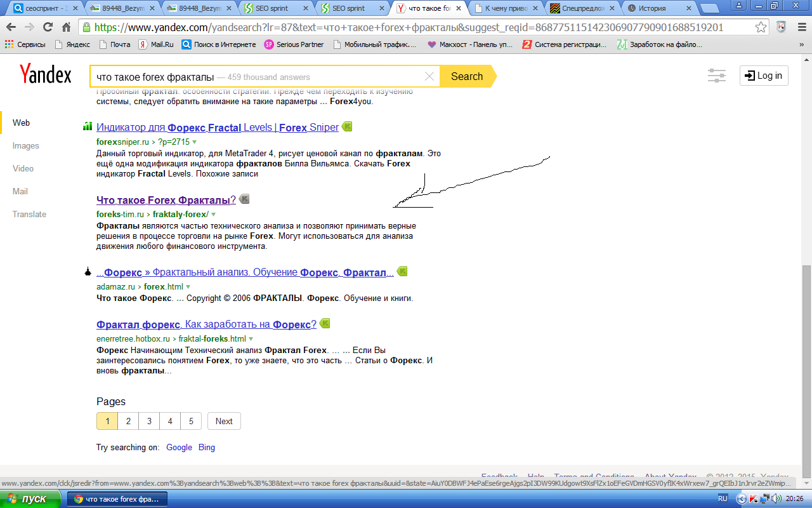This screenshot has width=812, height=508.
Task: Try searching on Bing link
Action: click(207, 447)
